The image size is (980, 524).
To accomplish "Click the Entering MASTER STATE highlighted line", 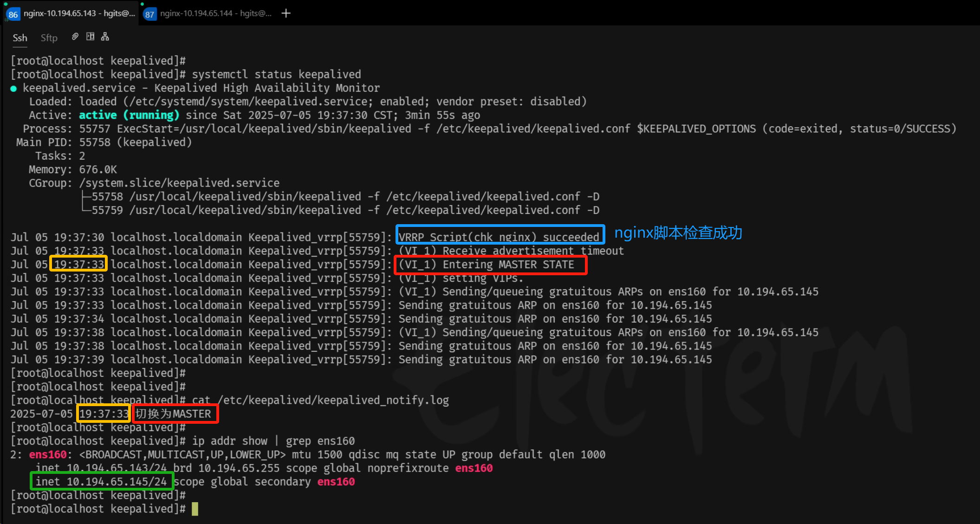I will [490, 265].
